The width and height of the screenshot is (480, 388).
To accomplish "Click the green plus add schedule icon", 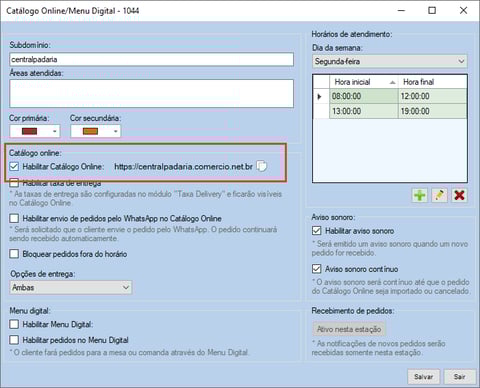I will tap(419, 195).
